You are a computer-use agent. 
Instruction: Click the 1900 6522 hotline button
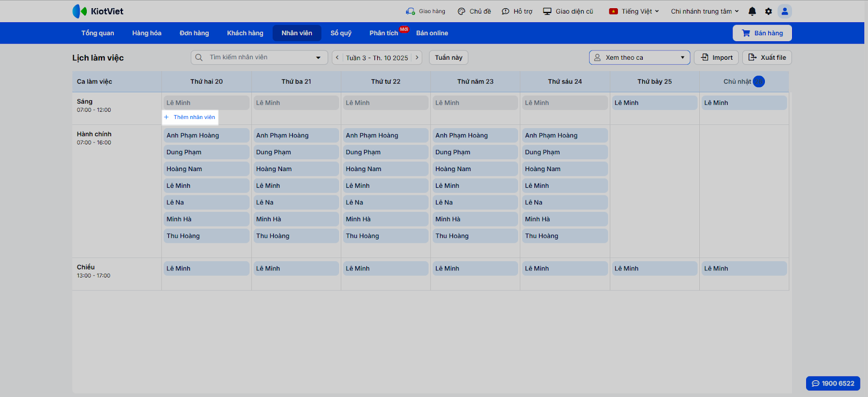(x=833, y=383)
